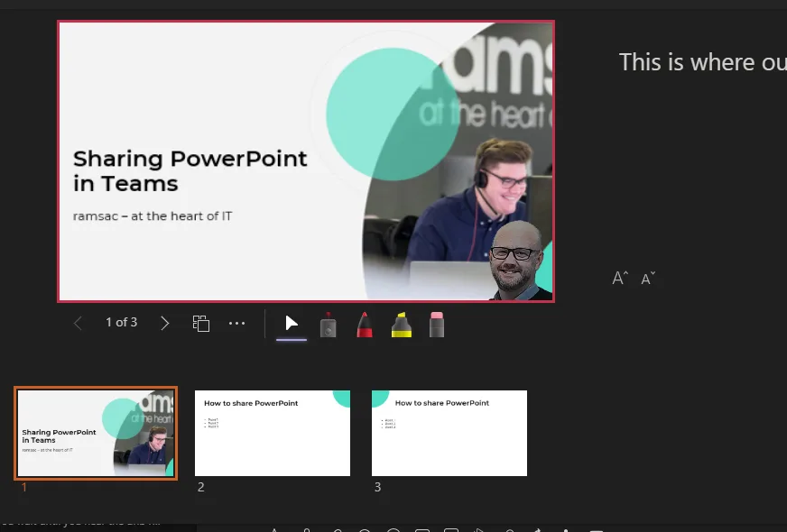
Task: Open the slide number indicator dropdown
Action: 121,322
